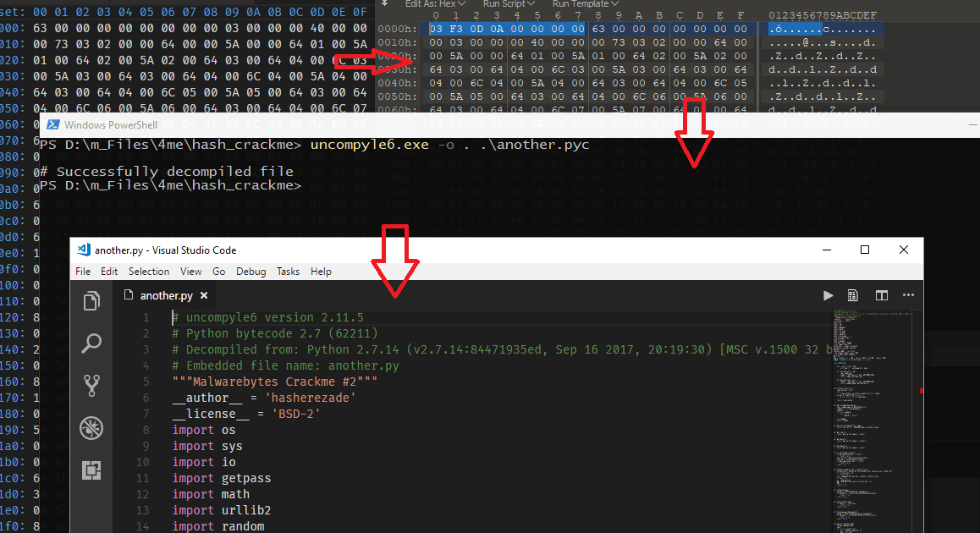This screenshot has width=980, height=533.
Task: Click the file icon on another.py tab
Action: [129, 295]
